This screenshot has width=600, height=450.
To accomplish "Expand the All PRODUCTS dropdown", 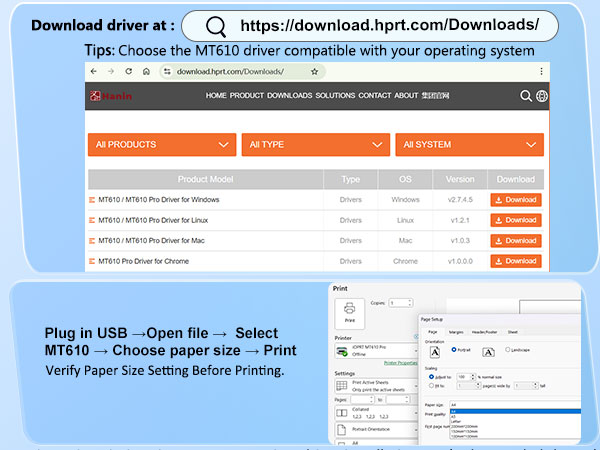I will coord(162,145).
